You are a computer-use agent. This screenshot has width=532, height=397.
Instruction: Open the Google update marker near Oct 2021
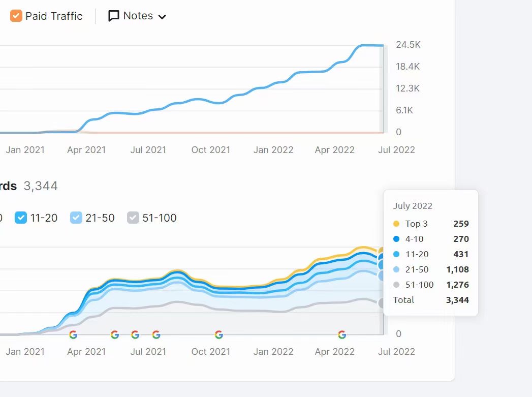[x=219, y=334]
